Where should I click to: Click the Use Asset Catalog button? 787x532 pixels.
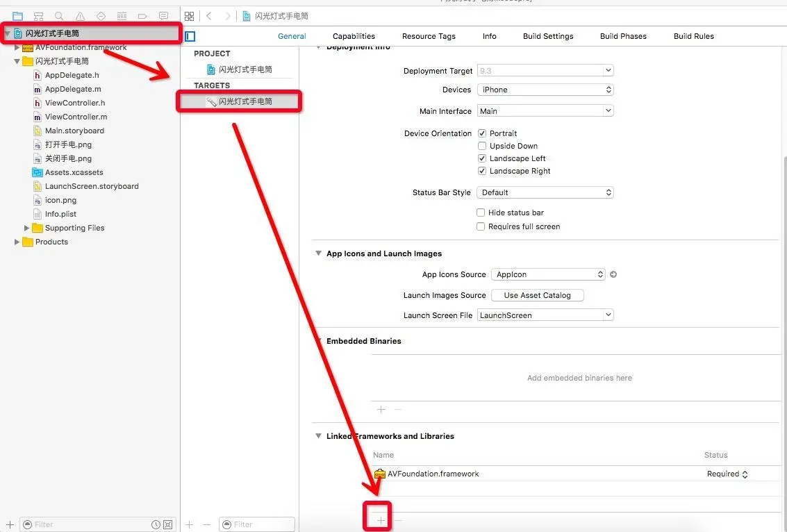tap(537, 295)
